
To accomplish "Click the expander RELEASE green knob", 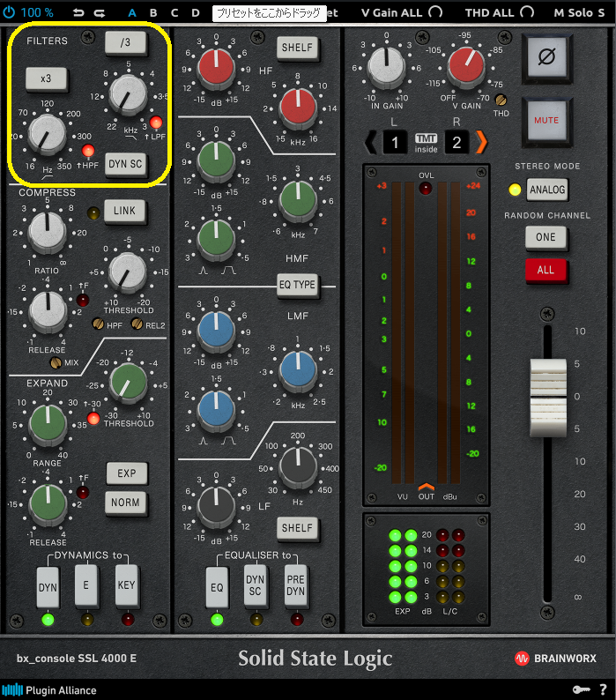I will point(48,503).
